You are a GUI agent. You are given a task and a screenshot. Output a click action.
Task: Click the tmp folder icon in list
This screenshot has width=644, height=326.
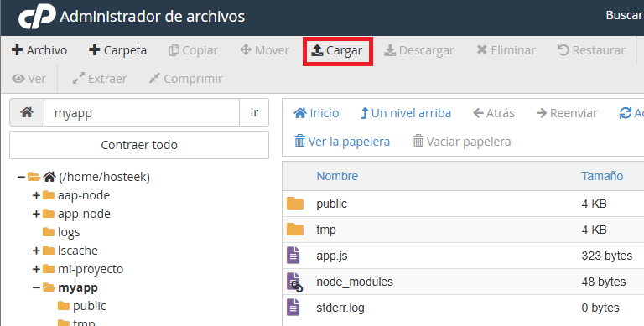[295, 230]
